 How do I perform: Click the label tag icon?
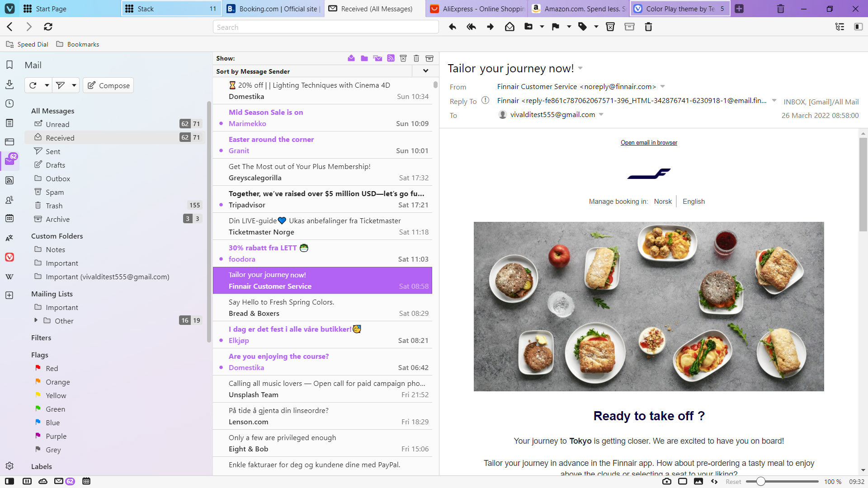point(583,27)
